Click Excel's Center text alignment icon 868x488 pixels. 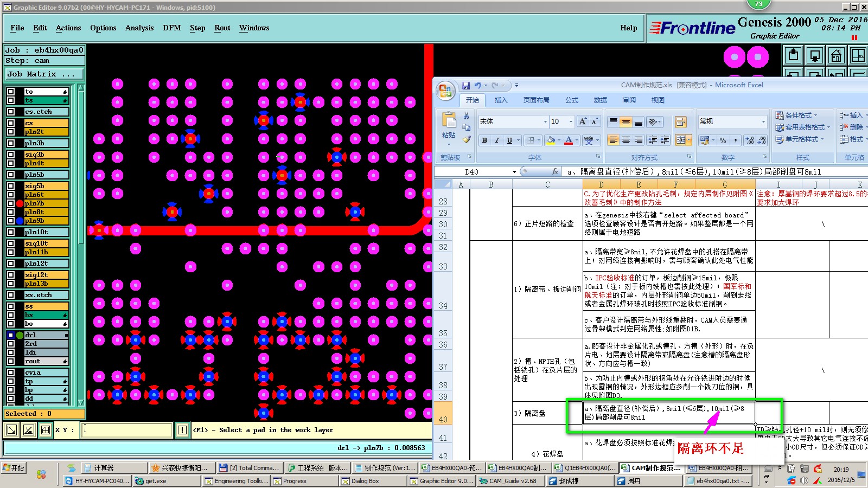(626, 140)
